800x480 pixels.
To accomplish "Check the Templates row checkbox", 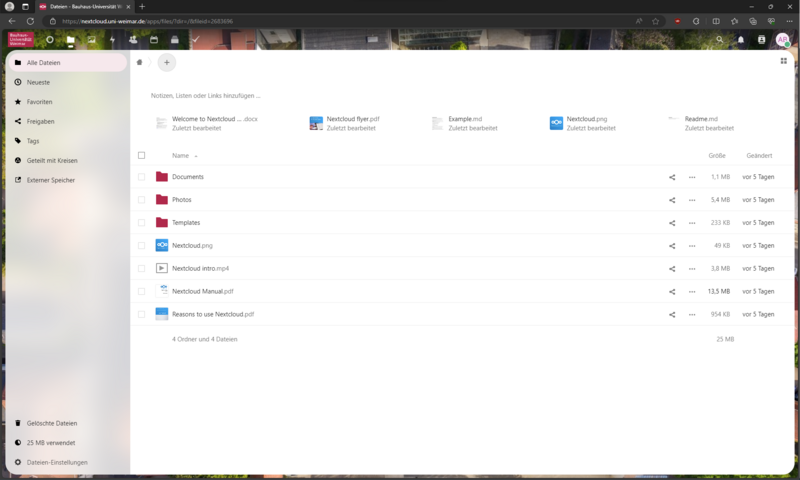I will click(x=141, y=223).
